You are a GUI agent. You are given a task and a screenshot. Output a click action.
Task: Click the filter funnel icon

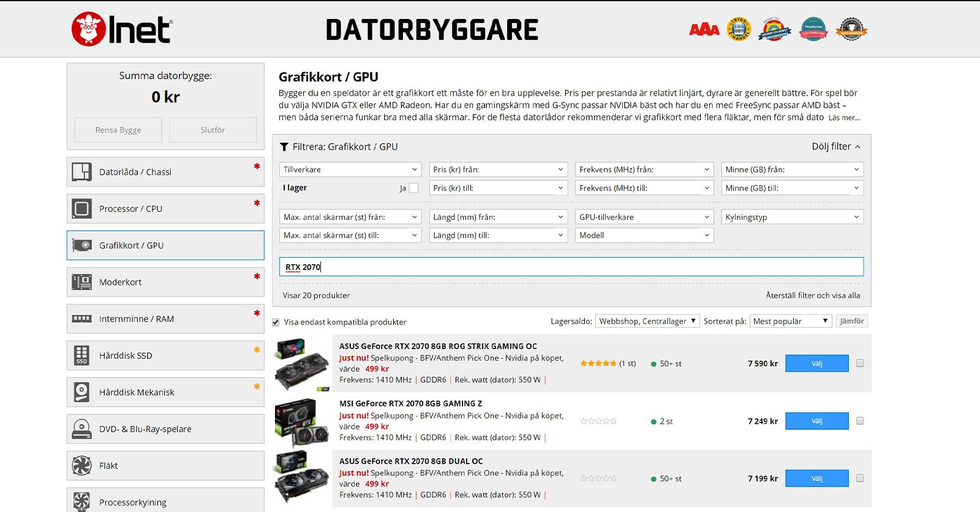[284, 147]
